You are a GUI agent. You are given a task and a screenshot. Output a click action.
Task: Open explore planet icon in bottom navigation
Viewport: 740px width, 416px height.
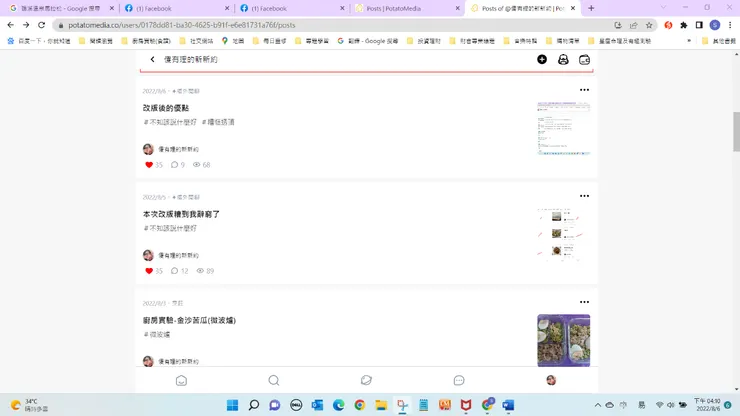pos(366,381)
